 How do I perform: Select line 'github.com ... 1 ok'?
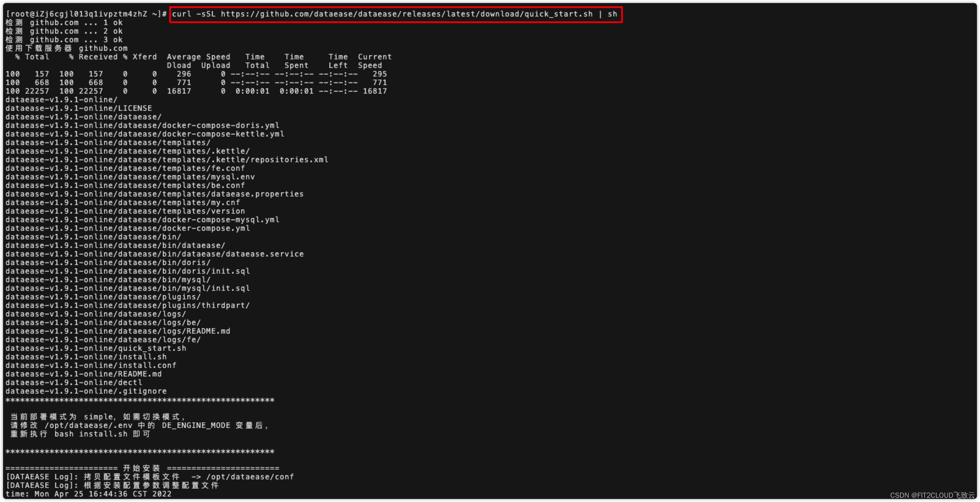[64, 23]
